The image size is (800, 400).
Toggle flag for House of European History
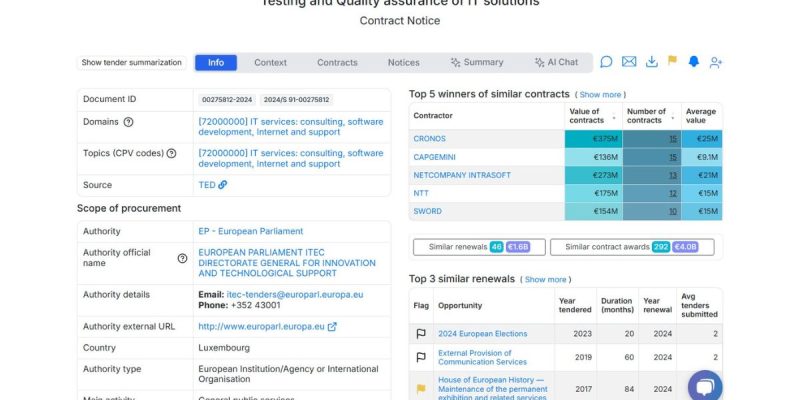click(421, 389)
